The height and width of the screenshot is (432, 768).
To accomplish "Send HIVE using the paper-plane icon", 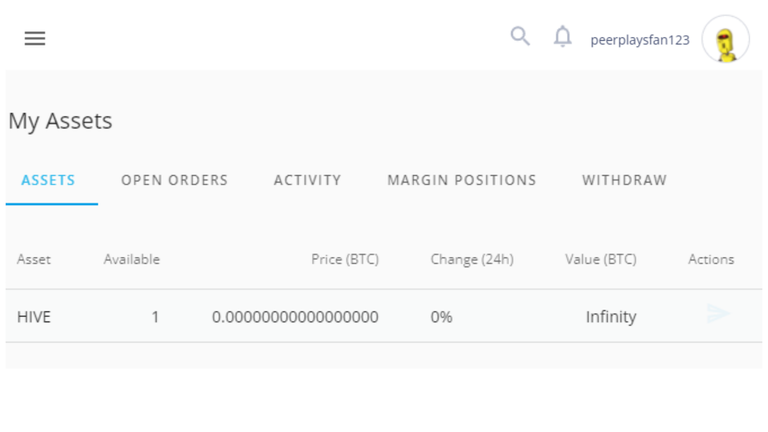I will click(x=719, y=313).
